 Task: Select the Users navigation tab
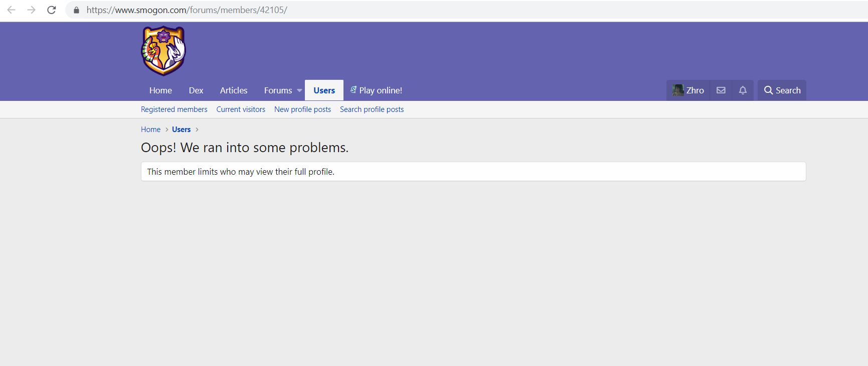pos(324,90)
